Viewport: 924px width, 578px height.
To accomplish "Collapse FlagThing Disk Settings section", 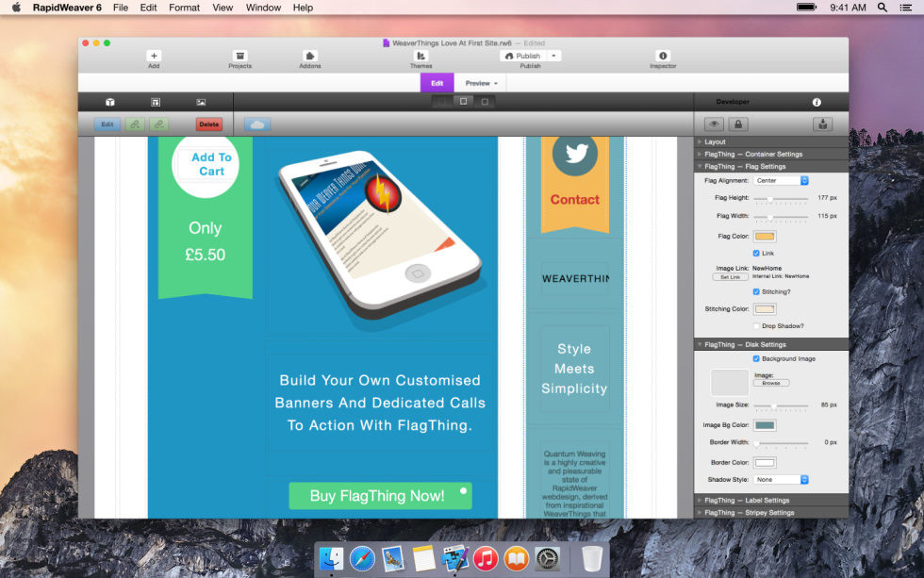I will click(x=771, y=345).
